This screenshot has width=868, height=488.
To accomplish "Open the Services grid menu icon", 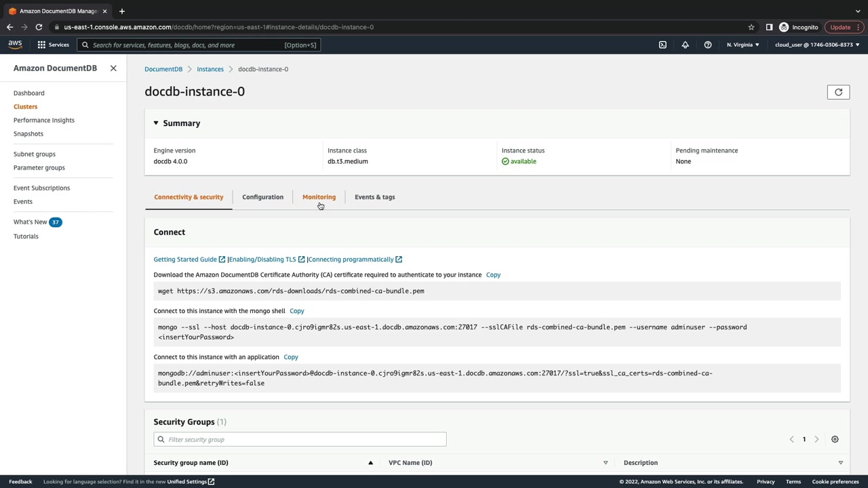I will [41, 45].
